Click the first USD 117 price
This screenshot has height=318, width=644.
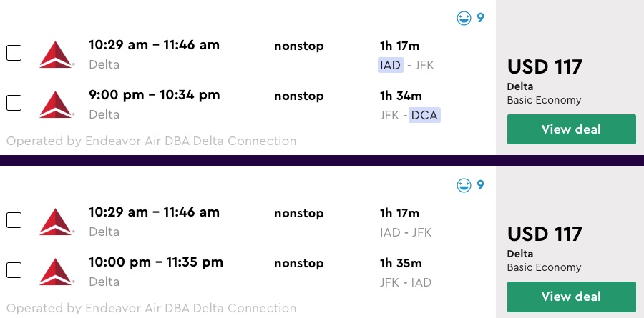545,66
